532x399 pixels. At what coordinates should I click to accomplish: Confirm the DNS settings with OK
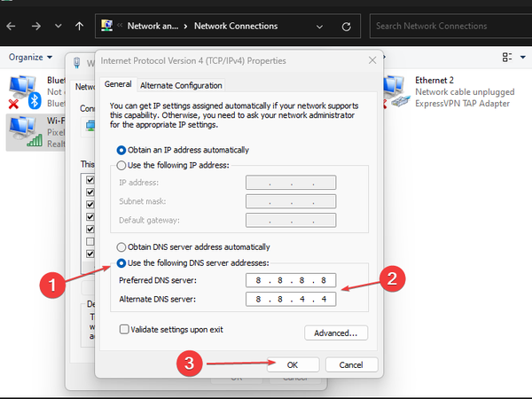(292, 364)
